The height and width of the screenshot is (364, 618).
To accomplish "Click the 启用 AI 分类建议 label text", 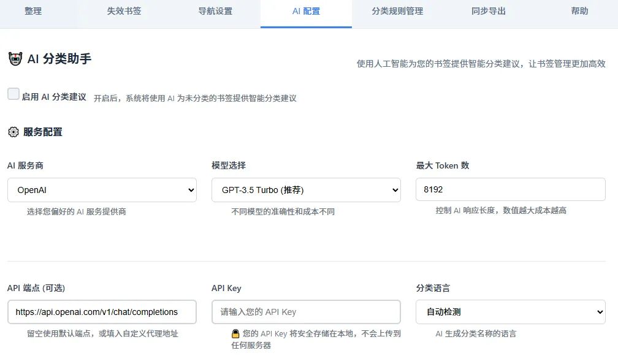I will 54,97.
